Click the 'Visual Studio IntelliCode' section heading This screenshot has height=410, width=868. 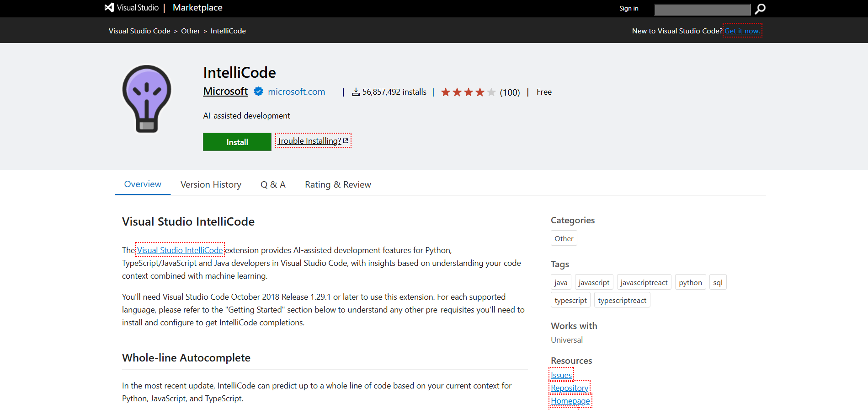point(188,221)
